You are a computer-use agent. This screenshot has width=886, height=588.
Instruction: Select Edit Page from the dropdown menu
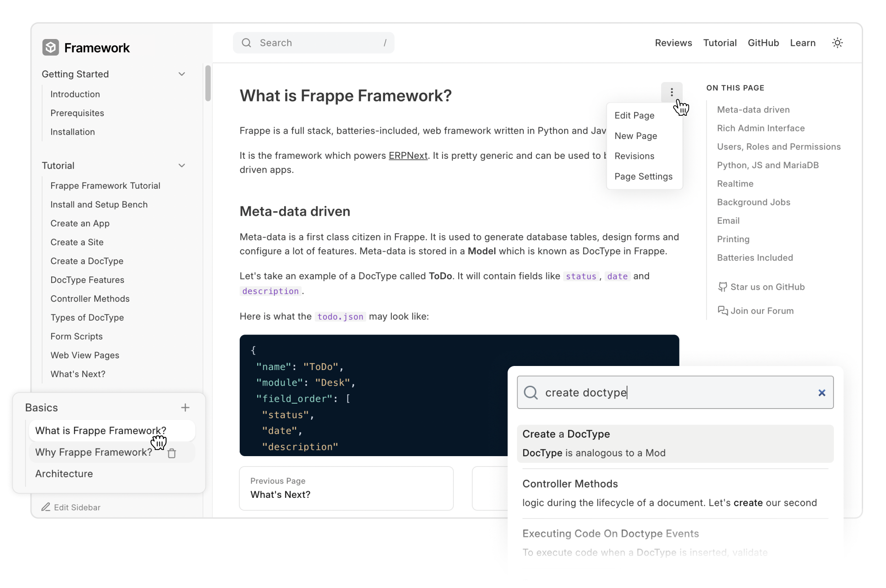pyautogui.click(x=634, y=116)
